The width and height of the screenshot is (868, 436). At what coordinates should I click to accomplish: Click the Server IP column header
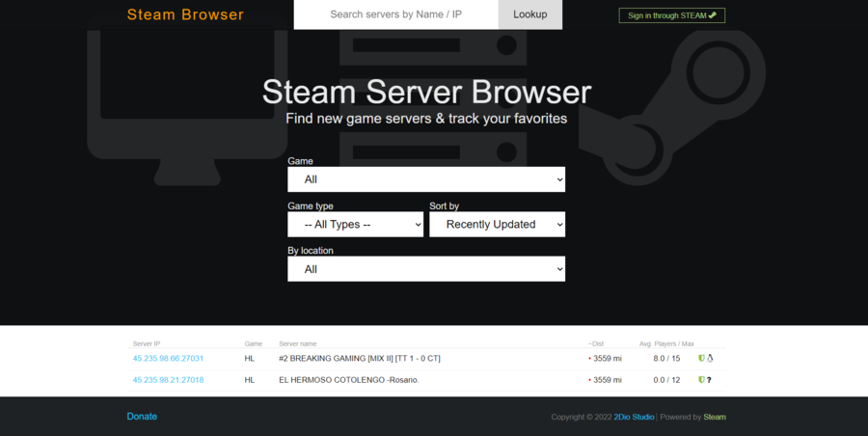pyautogui.click(x=147, y=344)
